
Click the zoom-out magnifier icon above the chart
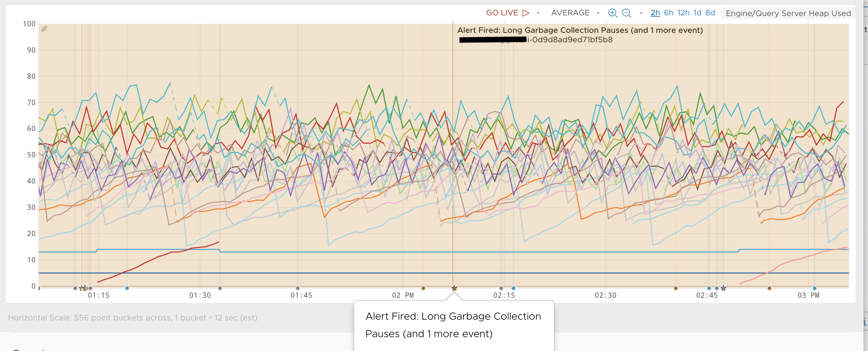[x=627, y=13]
